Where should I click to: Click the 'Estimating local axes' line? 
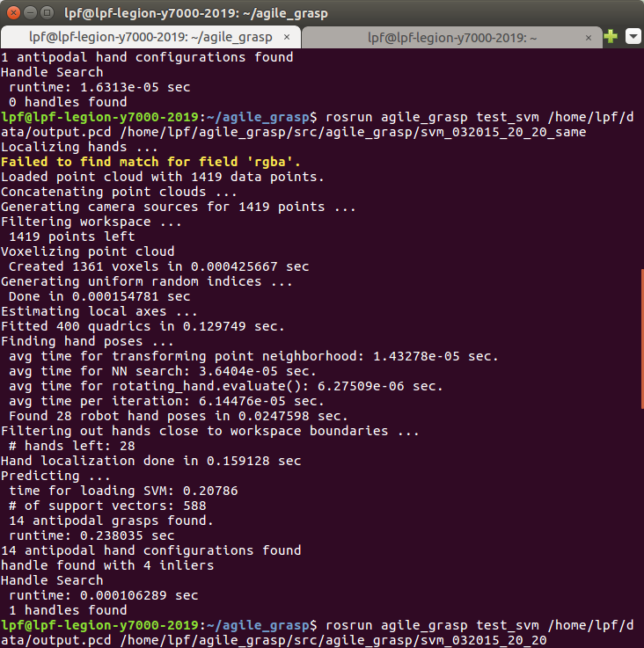[99, 311]
